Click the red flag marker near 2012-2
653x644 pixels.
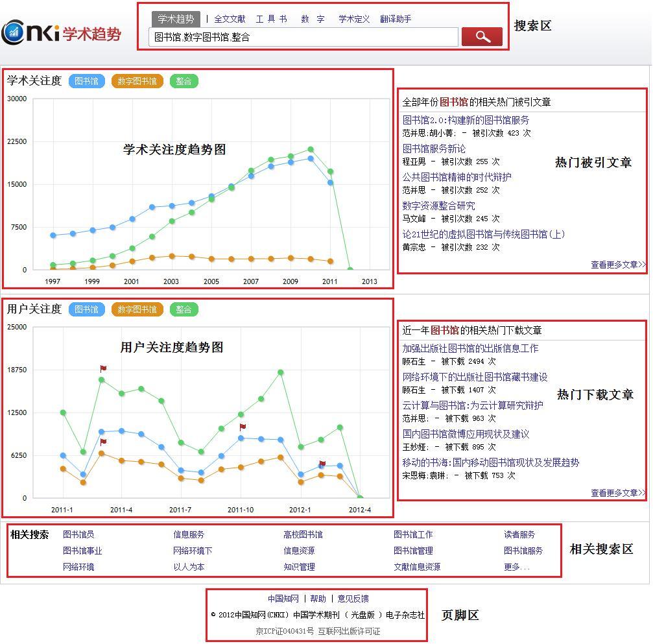[322, 464]
